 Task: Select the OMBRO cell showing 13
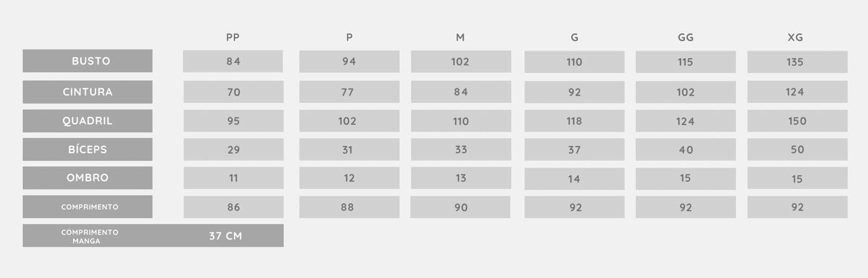(x=461, y=178)
